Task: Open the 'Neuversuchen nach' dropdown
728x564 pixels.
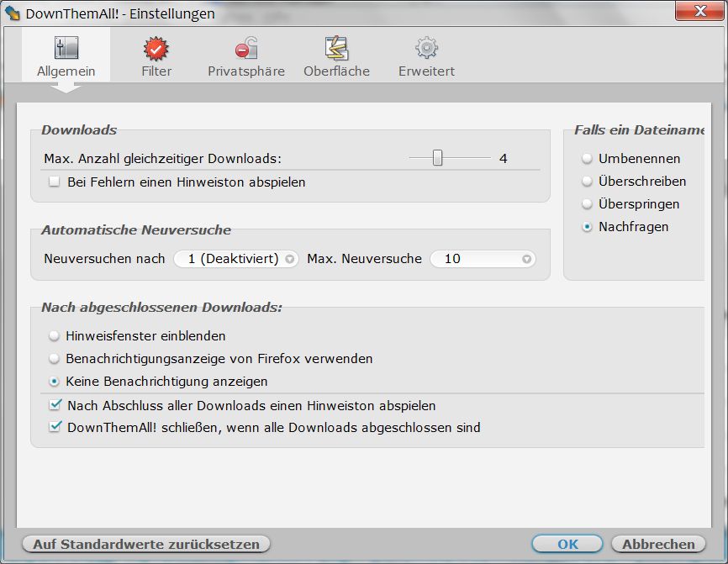Action: tap(236, 259)
